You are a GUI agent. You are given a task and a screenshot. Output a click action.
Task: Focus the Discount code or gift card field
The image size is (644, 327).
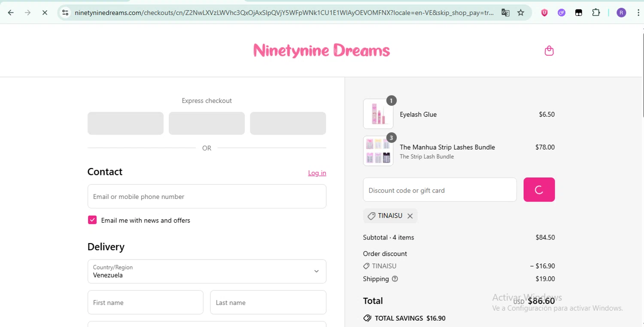(x=440, y=189)
